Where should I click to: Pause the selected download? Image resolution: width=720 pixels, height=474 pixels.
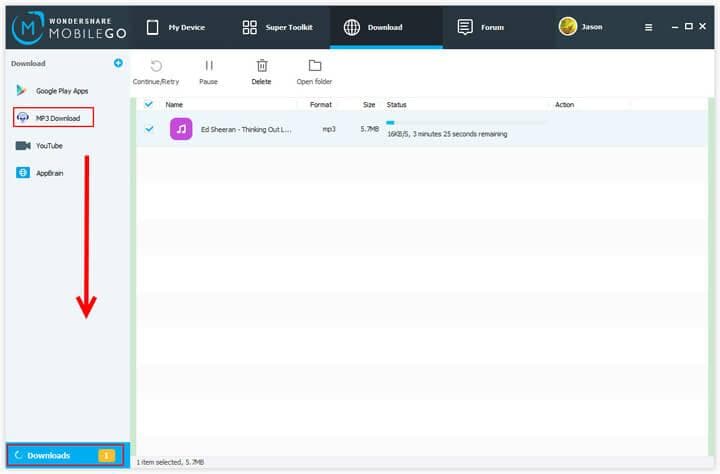pyautogui.click(x=208, y=72)
